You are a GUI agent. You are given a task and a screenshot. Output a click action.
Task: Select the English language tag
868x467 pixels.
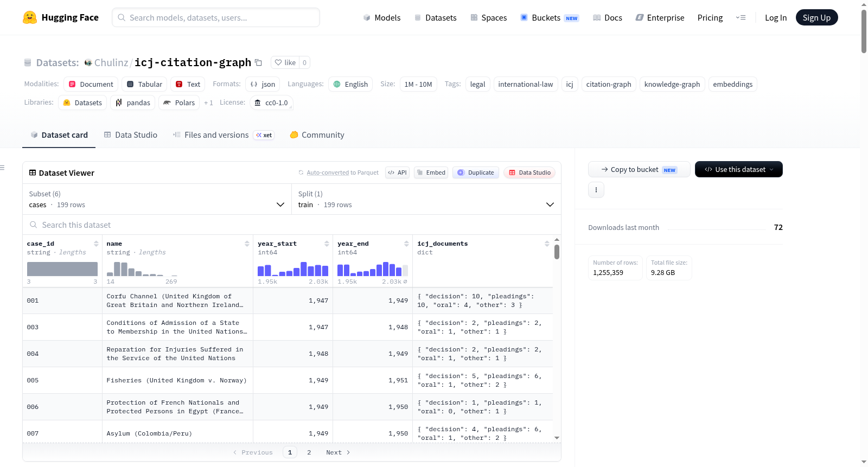point(350,84)
